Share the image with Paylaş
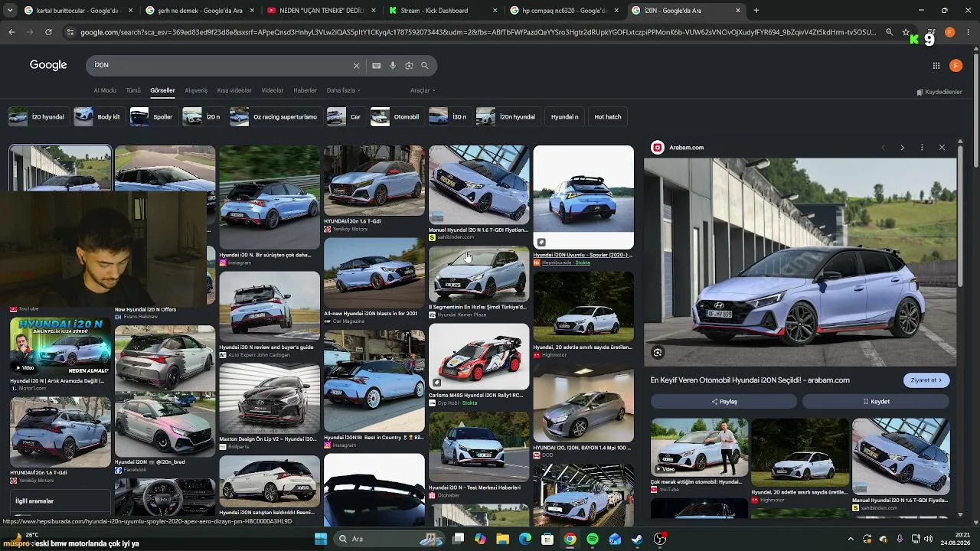Image resolution: width=980 pixels, height=551 pixels. tap(724, 402)
